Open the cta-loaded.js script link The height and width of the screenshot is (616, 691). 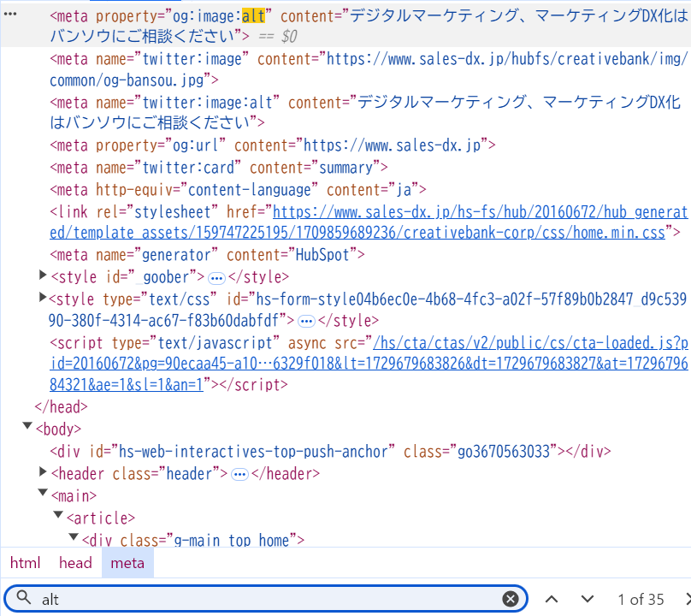point(369,364)
